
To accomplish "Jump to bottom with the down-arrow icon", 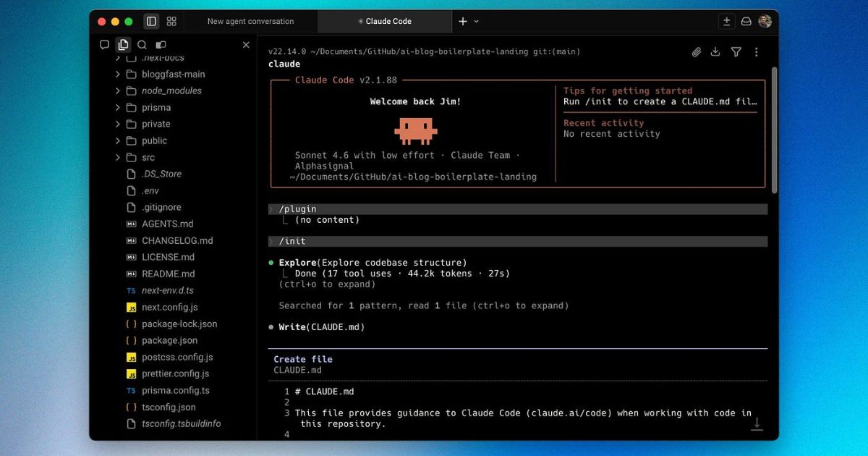I will [x=757, y=424].
